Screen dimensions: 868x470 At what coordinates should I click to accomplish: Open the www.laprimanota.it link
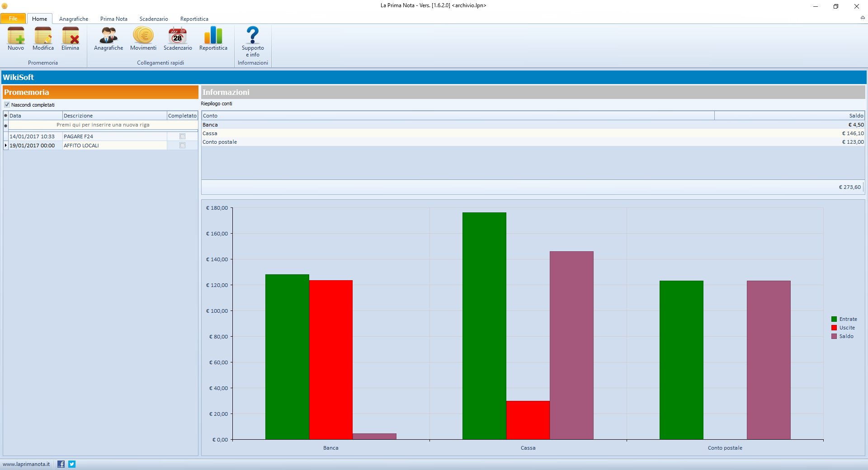click(26, 464)
